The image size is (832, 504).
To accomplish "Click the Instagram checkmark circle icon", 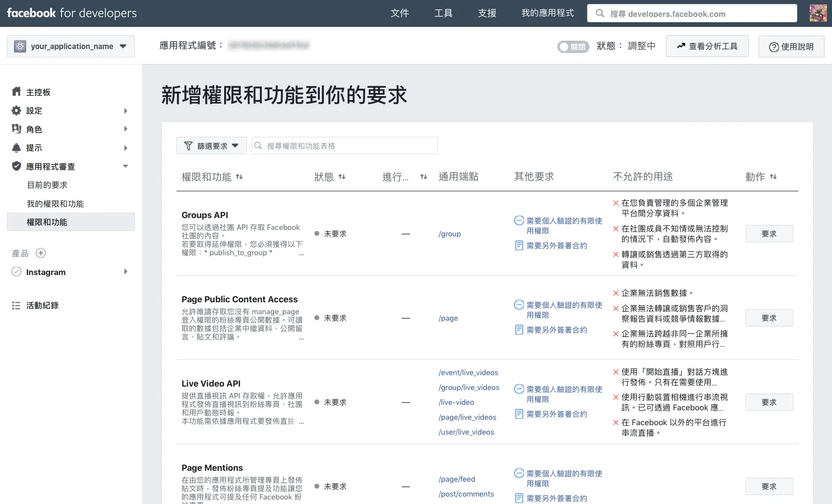I will click(16, 272).
